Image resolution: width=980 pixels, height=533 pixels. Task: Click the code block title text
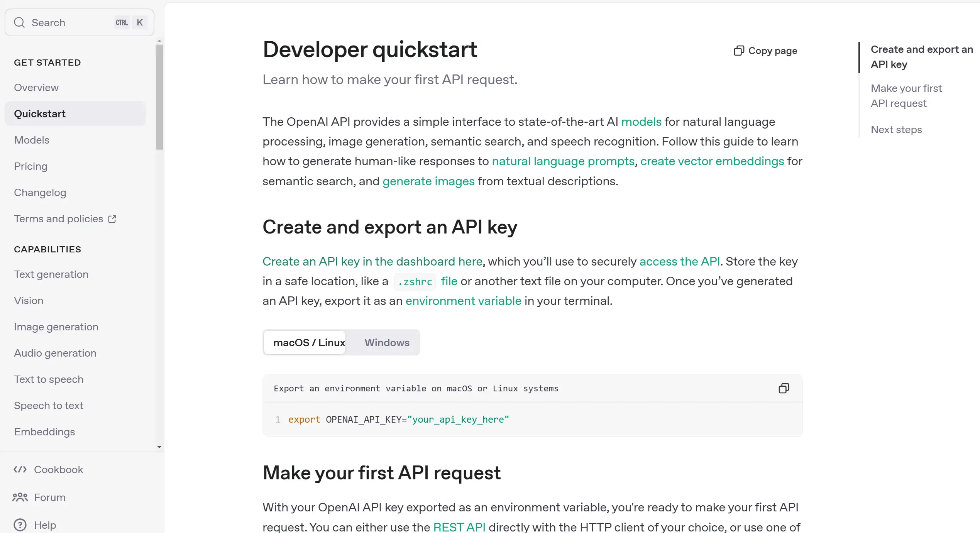(x=416, y=388)
